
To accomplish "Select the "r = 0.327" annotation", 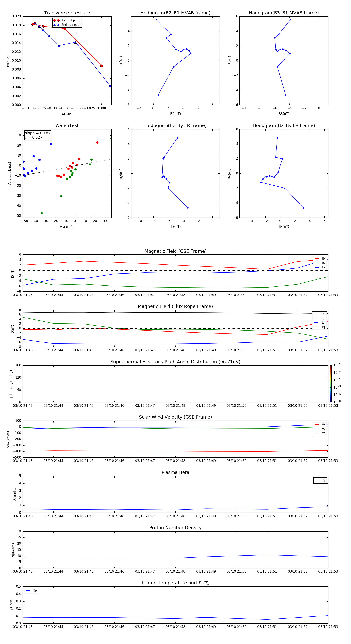I will tap(34, 138).
